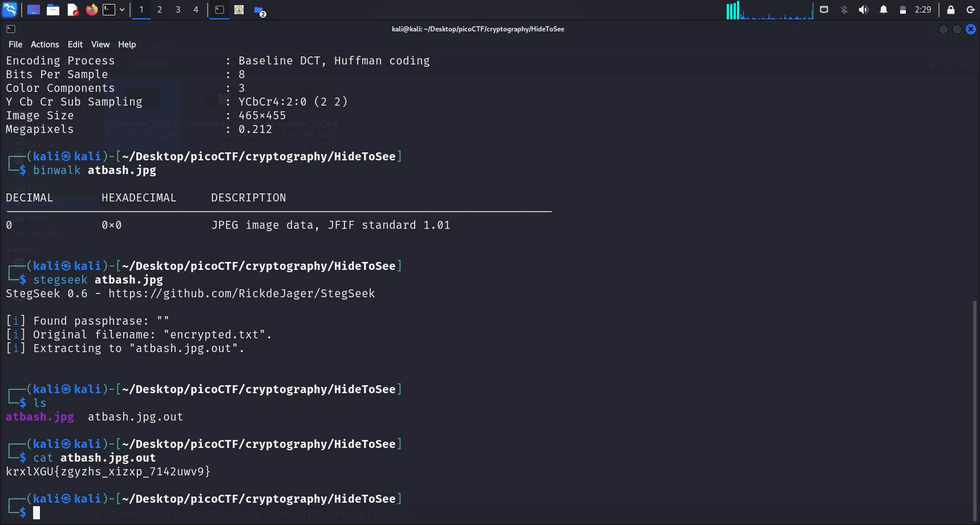Open the text editor launcher
The width and height of the screenshot is (980, 525).
click(x=72, y=10)
